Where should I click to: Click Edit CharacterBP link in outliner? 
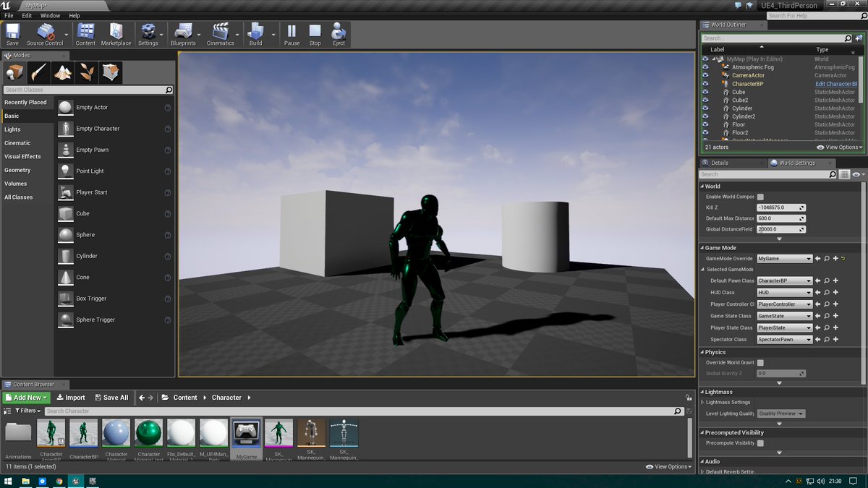pyautogui.click(x=836, y=84)
